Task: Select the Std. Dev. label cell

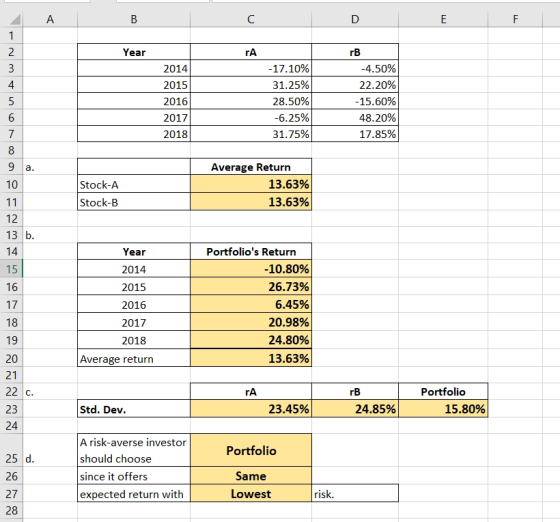Action: click(134, 409)
